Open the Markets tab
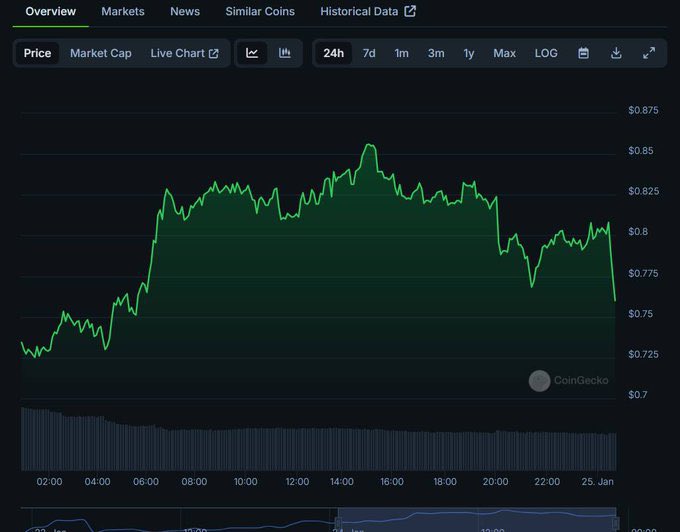 coord(123,12)
